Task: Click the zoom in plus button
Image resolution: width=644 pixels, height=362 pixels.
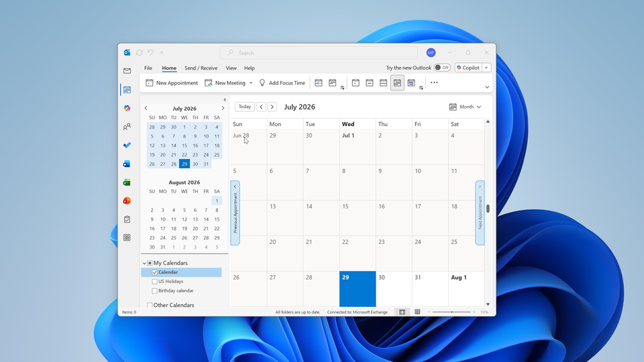Action: [x=474, y=312]
